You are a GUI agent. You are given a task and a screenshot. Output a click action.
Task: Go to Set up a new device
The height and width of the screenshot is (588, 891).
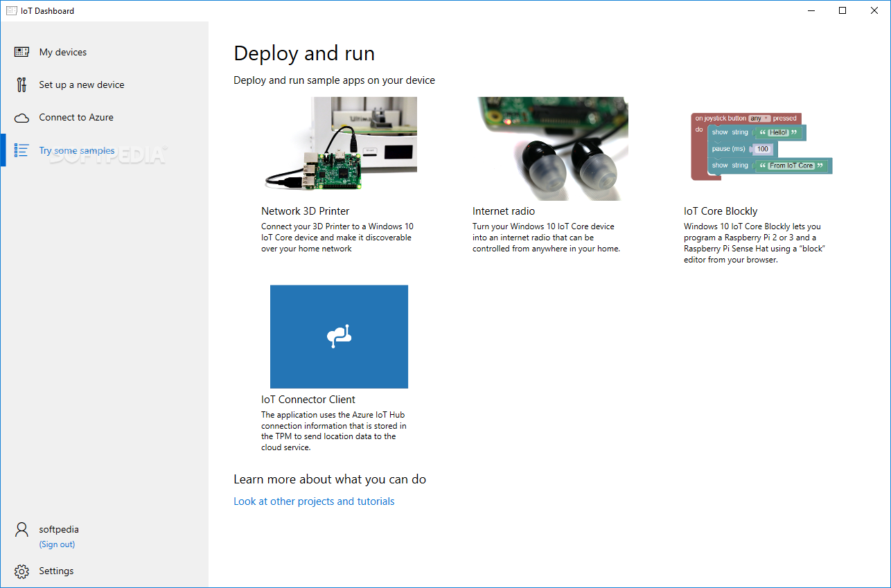[105, 84]
